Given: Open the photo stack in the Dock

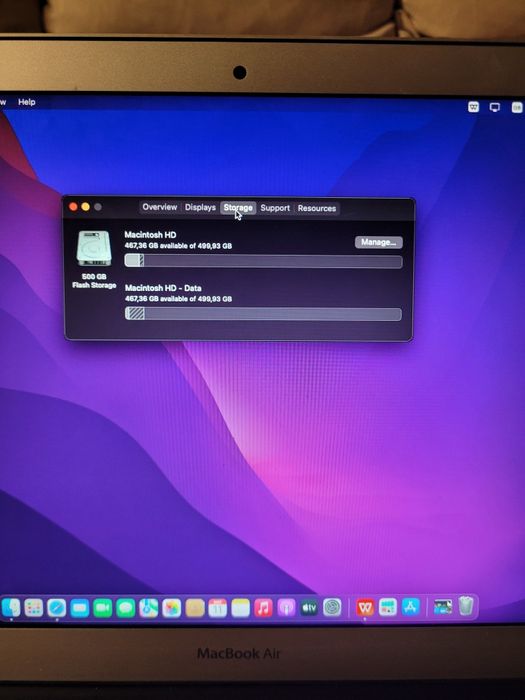Looking at the screenshot, I should (443, 606).
